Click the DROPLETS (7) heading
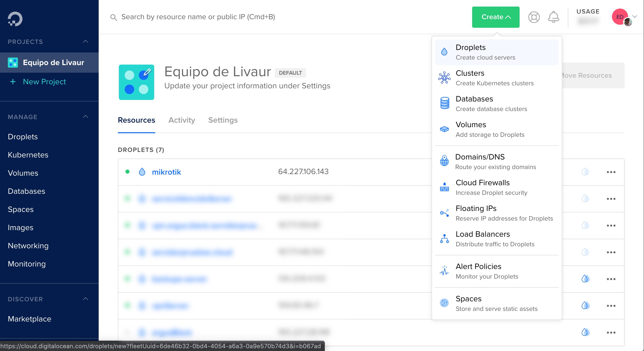 tap(141, 150)
